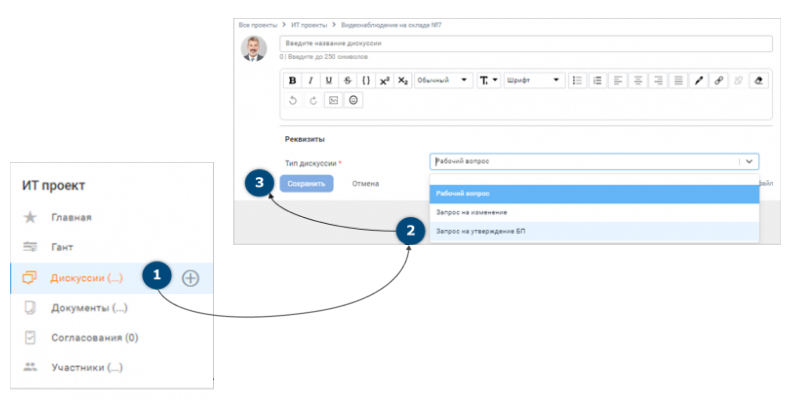Screen dimensions: 800x400
Task: Click plus icon next to Дискуссии
Action: click(190, 277)
